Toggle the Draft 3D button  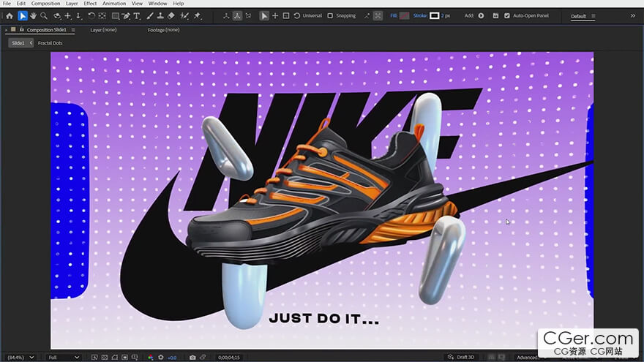(462, 357)
